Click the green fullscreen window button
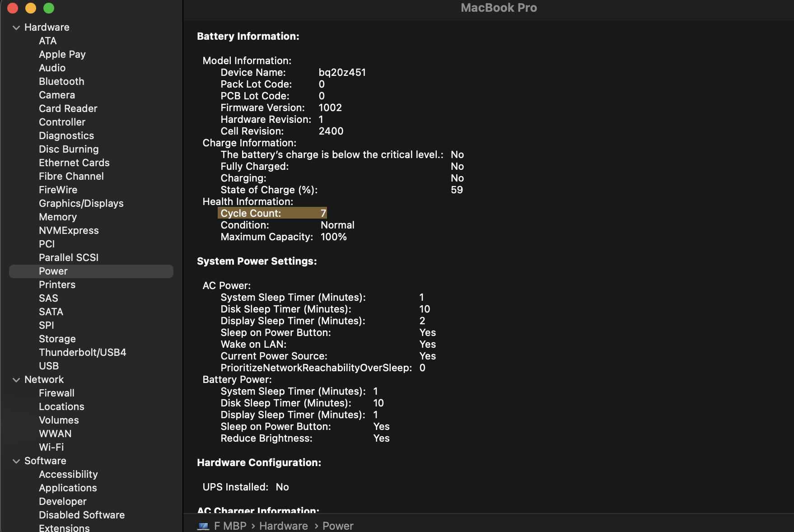Image resolution: width=794 pixels, height=532 pixels. (49, 8)
